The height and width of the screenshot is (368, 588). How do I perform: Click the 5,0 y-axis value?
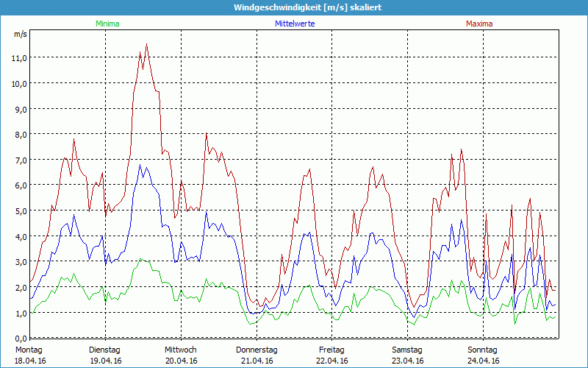21,210
